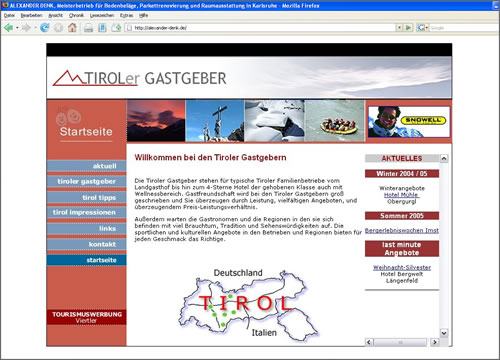
Task: Click the news panel scroll-up arrow
Action: click(x=444, y=159)
